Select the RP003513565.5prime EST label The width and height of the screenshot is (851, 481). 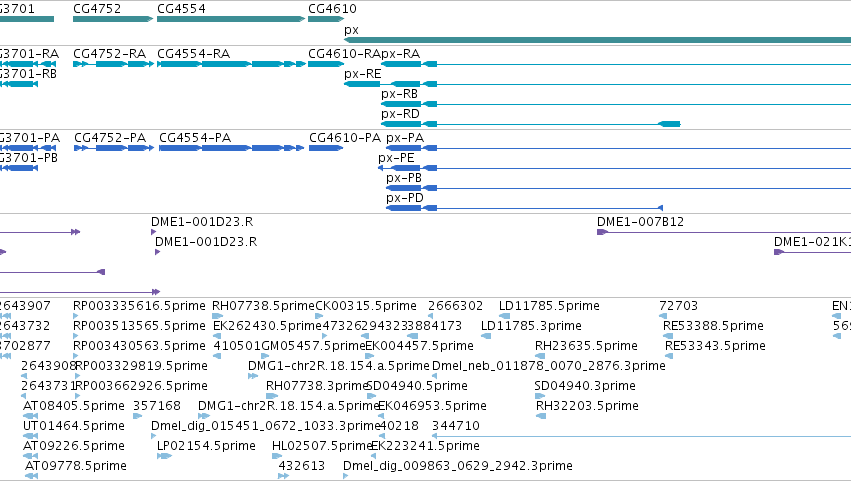[x=139, y=326]
